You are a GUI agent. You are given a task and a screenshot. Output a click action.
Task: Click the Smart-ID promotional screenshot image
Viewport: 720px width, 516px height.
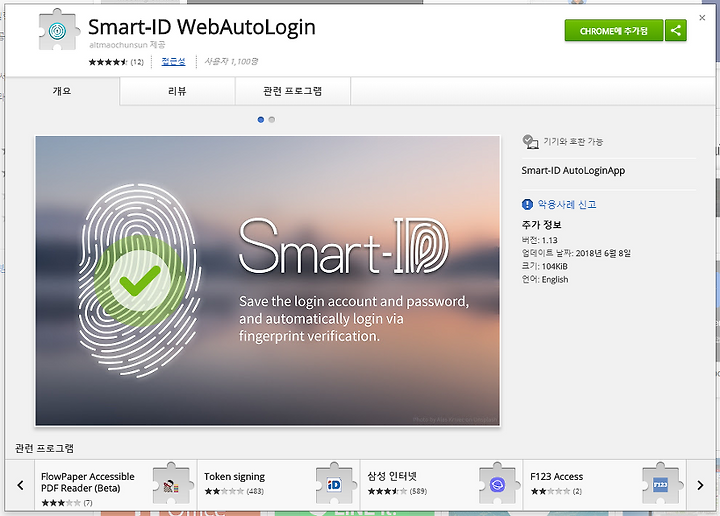[268, 280]
